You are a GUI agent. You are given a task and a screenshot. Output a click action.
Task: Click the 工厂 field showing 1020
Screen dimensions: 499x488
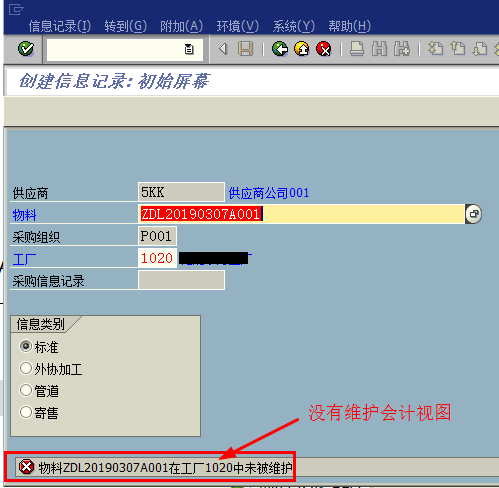click(x=157, y=258)
